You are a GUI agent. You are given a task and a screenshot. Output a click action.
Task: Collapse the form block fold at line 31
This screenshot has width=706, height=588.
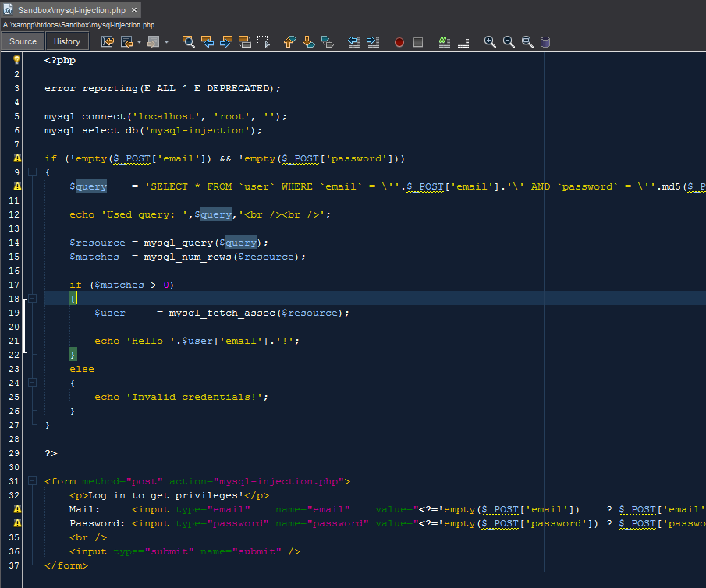(x=31, y=481)
